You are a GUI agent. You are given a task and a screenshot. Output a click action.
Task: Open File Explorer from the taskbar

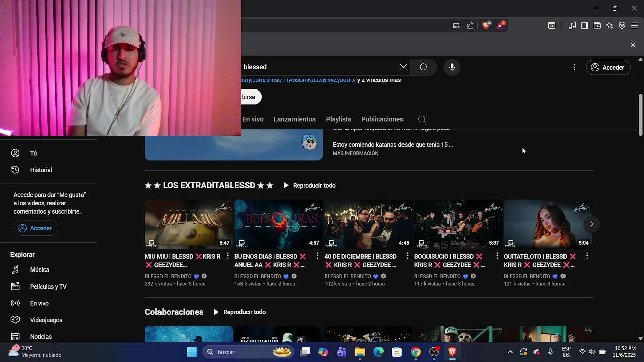click(360, 352)
